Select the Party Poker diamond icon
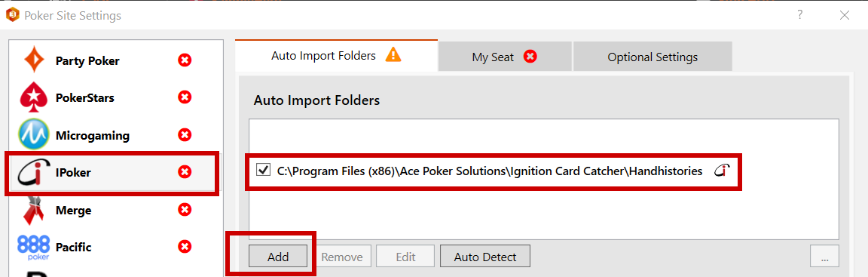868x277 pixels. click(34, 60)
